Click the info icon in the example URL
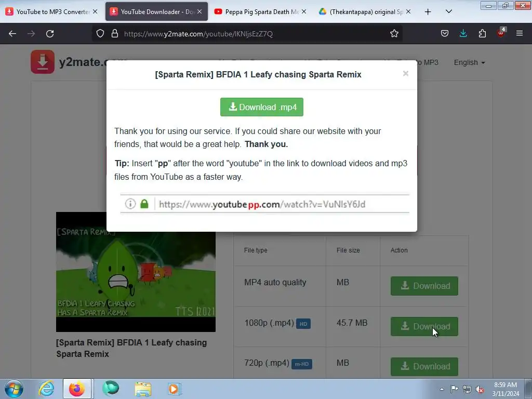Screen dimensions: 532x399 pos(130,204)
